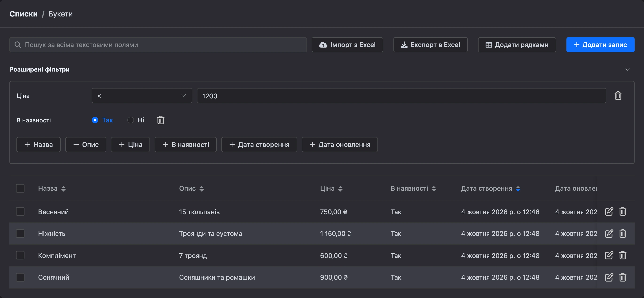
Task: Sort table by Ціна column
Action: click(x=340, y=189)
